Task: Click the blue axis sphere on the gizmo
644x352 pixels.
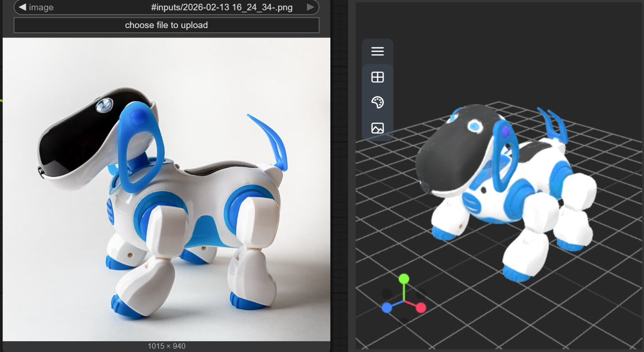Action: click(x=386, y=308)
